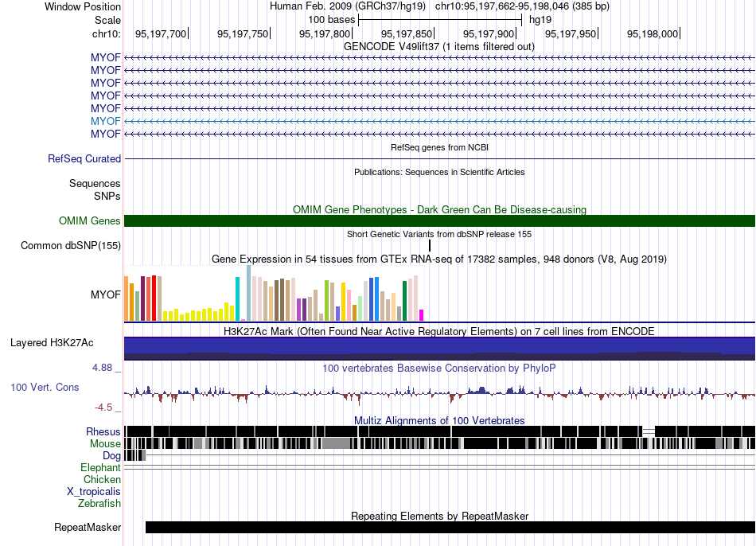Viewport: 756px width, 546px height.
Task: Click the Common dbSNP(155) variant tick mark
Action: tap(429, 245)
